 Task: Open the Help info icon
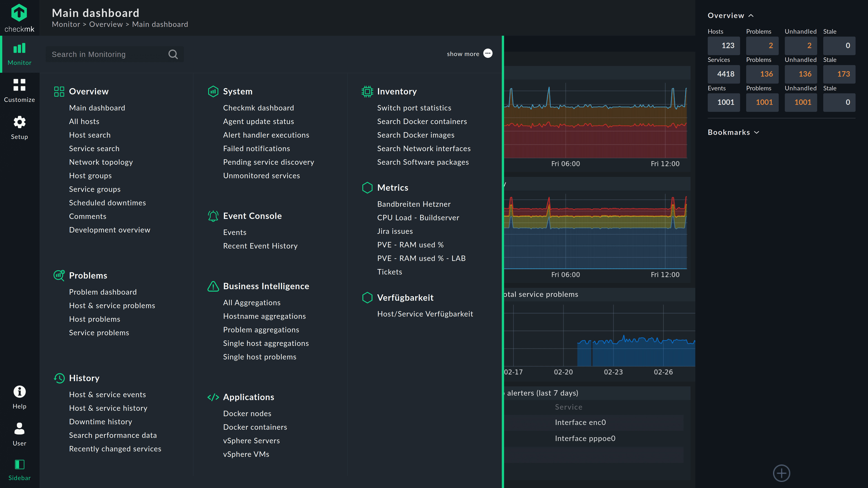(19, 392)
